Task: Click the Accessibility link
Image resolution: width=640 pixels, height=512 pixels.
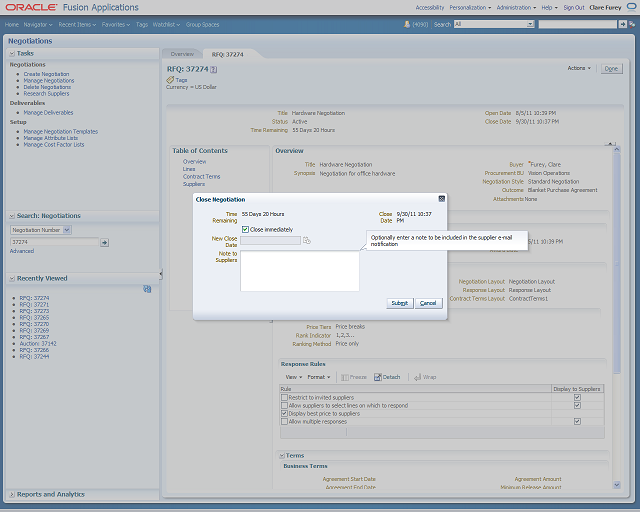Action: (430, 7)
